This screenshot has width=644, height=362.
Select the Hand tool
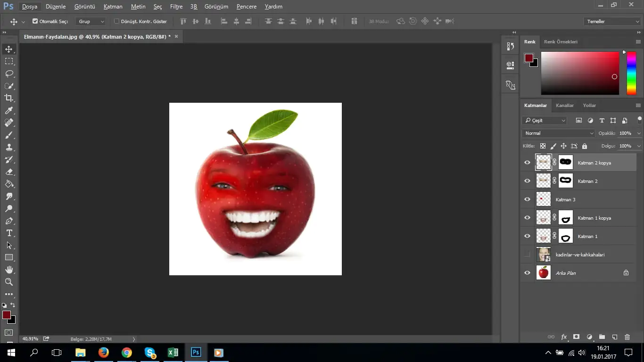tap(9, 270)
